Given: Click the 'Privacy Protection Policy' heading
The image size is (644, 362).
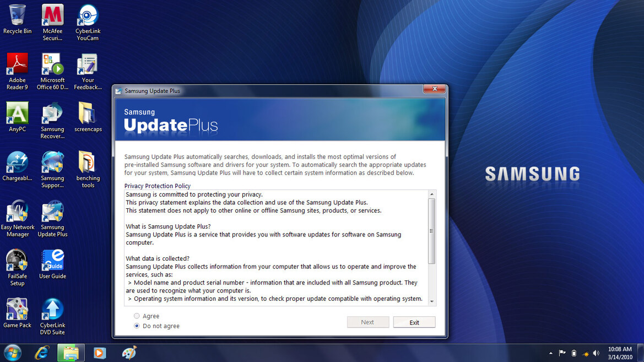Looking at the screenshot, I should tap(158, 186).
